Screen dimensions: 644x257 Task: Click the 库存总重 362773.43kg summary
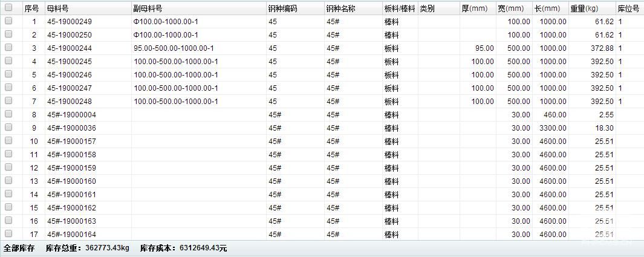click(x=88, y=249)
